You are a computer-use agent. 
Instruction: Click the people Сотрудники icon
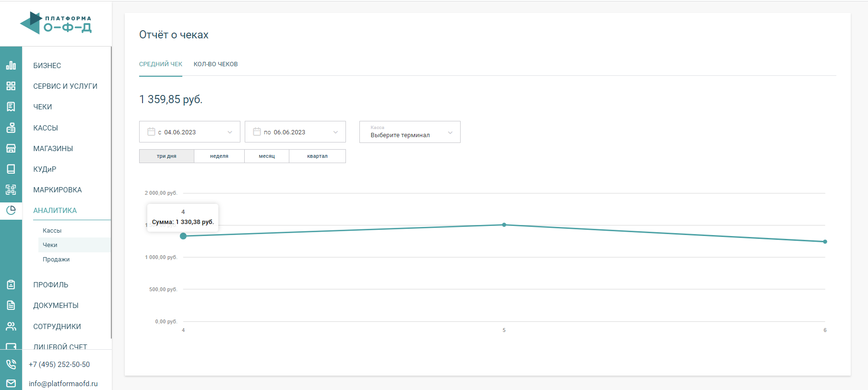[11, 326]
